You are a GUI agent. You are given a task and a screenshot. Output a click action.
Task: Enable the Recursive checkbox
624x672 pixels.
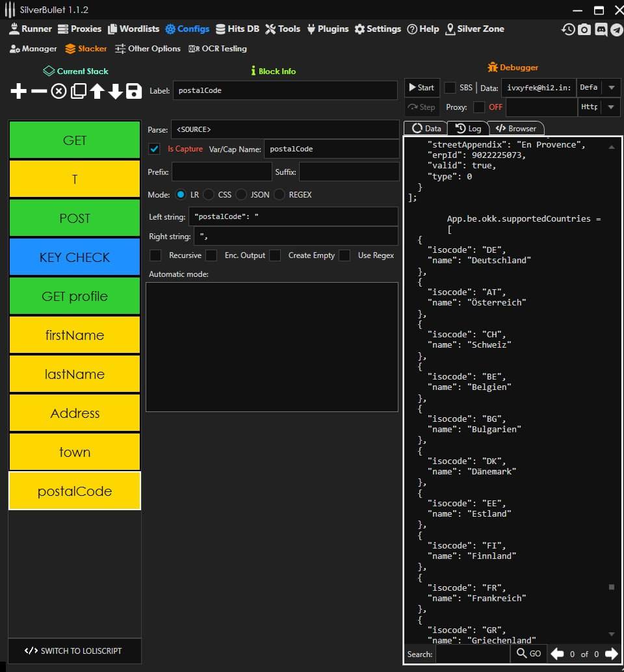pyautogui.click(x=155, y=255)
